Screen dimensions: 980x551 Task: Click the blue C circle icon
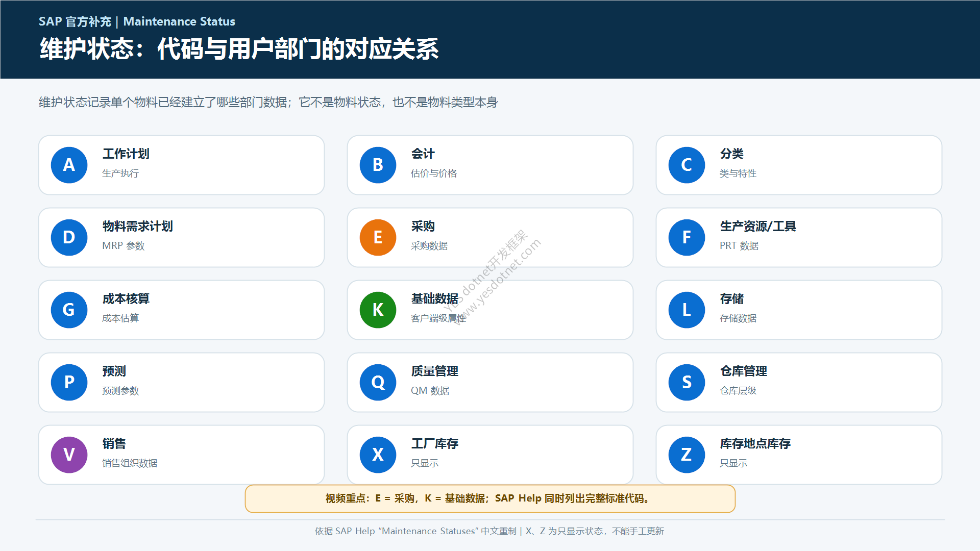coord(687,165)
